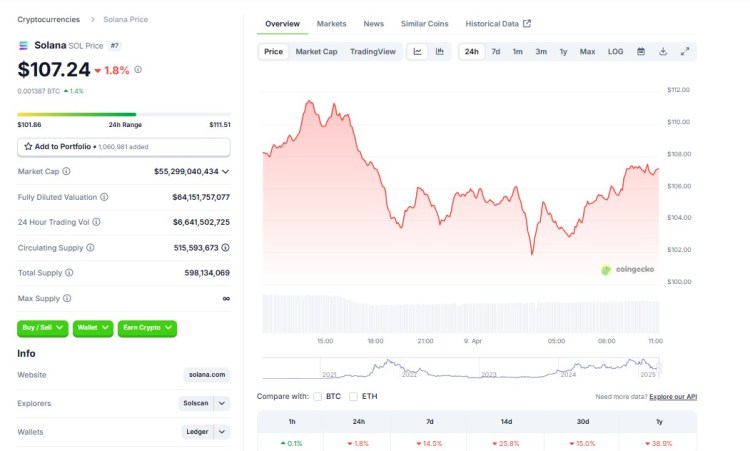Toggle LOG scale on the chart
The width and height of the screenshot is (750, 451).
click(x=615, y=51)
